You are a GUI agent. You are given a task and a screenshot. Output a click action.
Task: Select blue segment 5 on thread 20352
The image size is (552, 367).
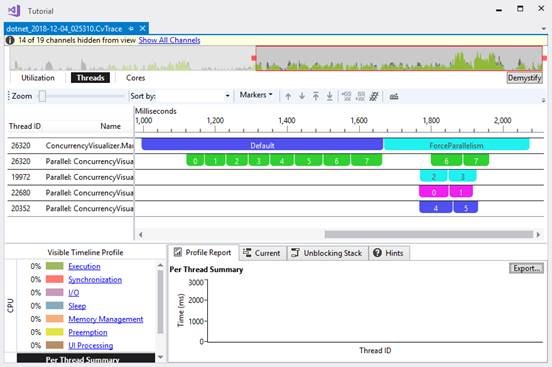click(x=466, y=208)
